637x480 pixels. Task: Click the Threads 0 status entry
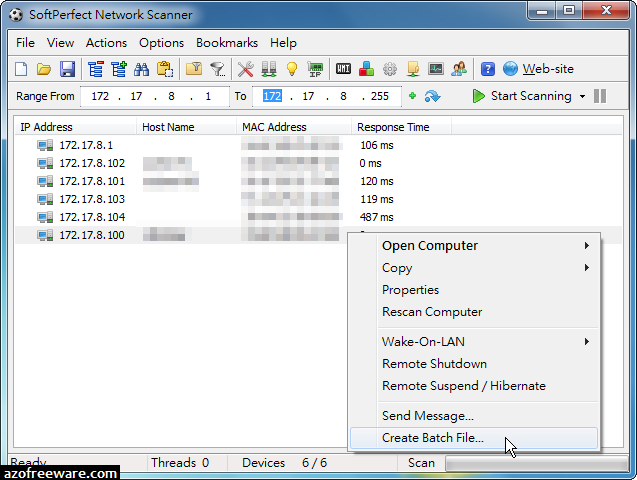(180, 463)
